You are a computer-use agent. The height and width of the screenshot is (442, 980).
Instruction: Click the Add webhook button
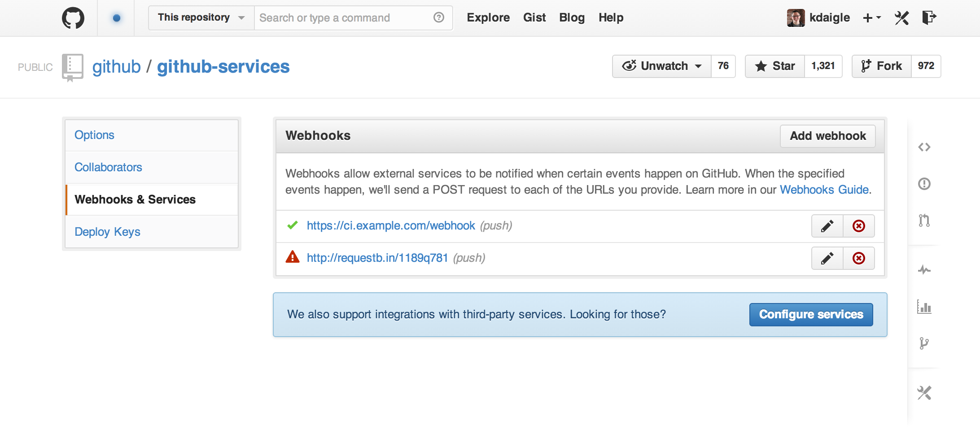pyautogui.click(x=827, y=136)
